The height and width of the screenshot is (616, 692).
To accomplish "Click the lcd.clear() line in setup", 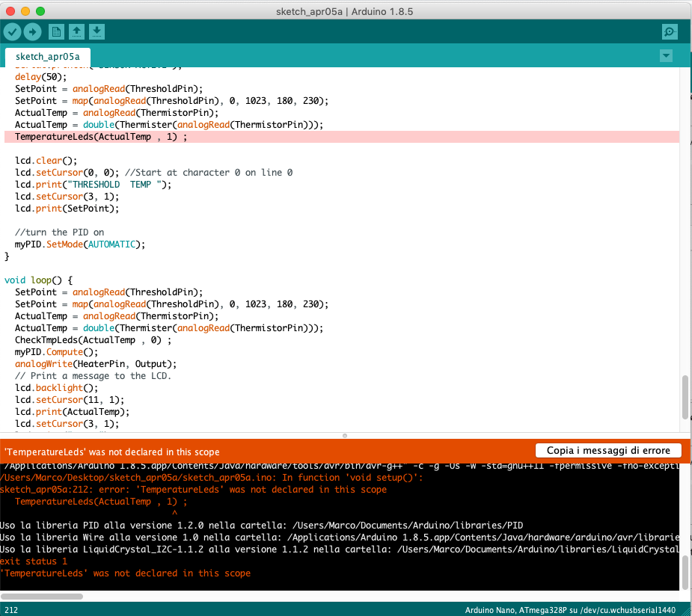I will point(46,161).
